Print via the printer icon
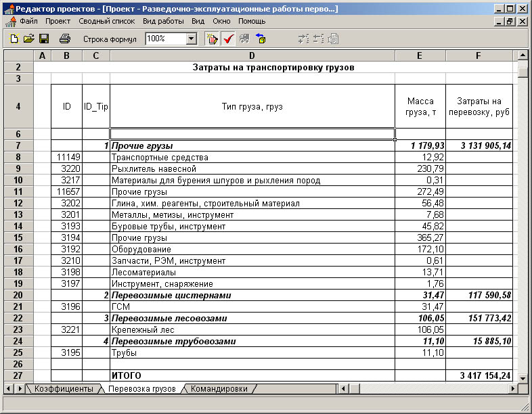The height and width of the screenshot is (414, 532). [x=65, y=39]
